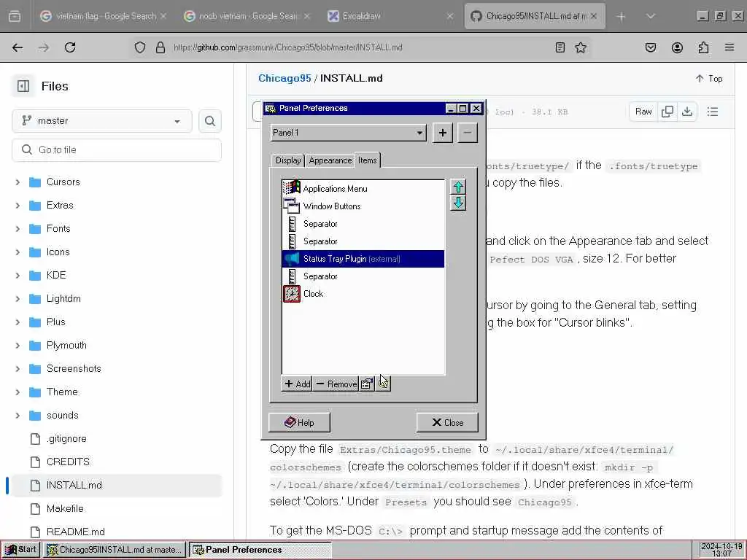Screen dimensions: 747x560
Task: Click the file search magnifier button
Action: 209,121
